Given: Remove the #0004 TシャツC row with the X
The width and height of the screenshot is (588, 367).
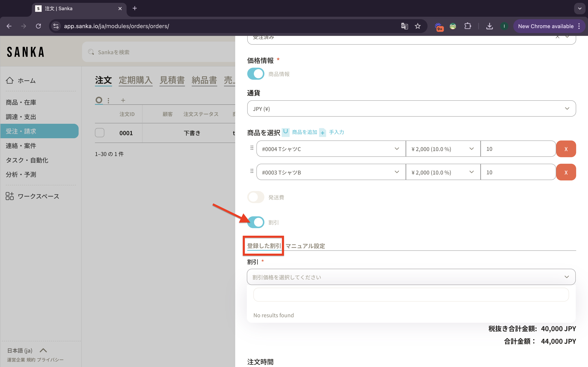Looking at the screenshot, I should point(566,149).
